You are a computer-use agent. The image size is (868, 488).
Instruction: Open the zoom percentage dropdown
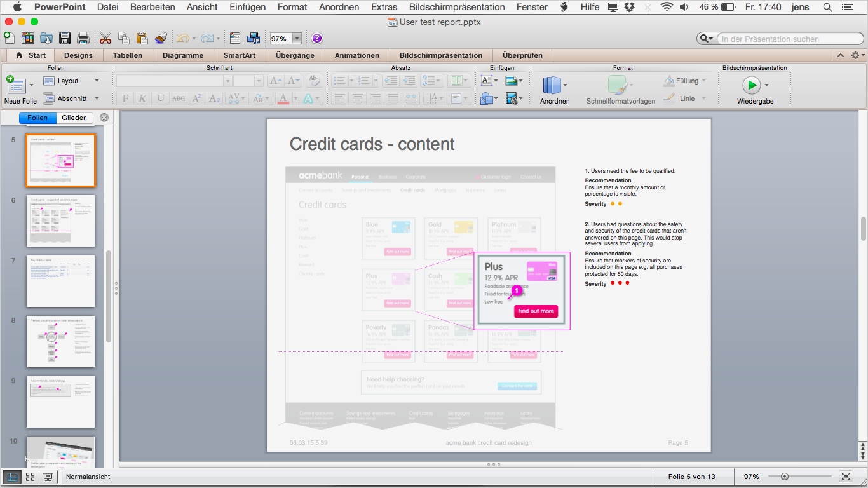point(296,38)
